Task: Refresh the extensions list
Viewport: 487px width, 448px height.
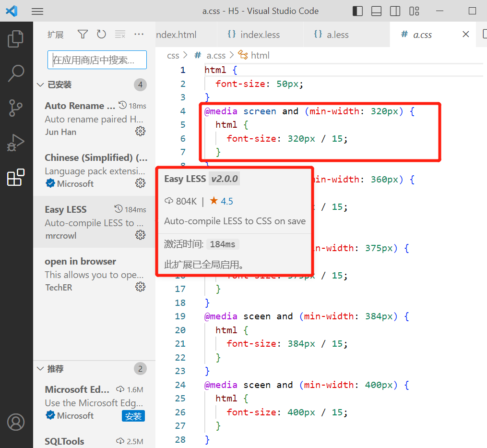Action: click(101, 34)
